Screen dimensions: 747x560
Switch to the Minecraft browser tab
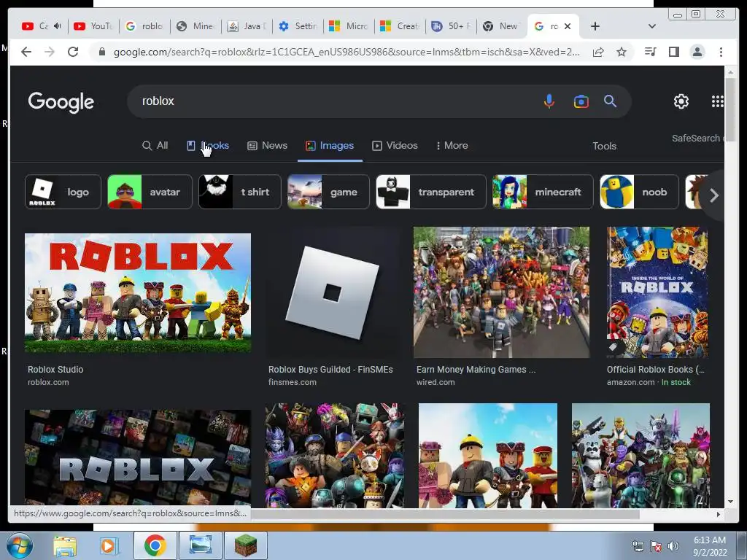(x=196, y=26)
